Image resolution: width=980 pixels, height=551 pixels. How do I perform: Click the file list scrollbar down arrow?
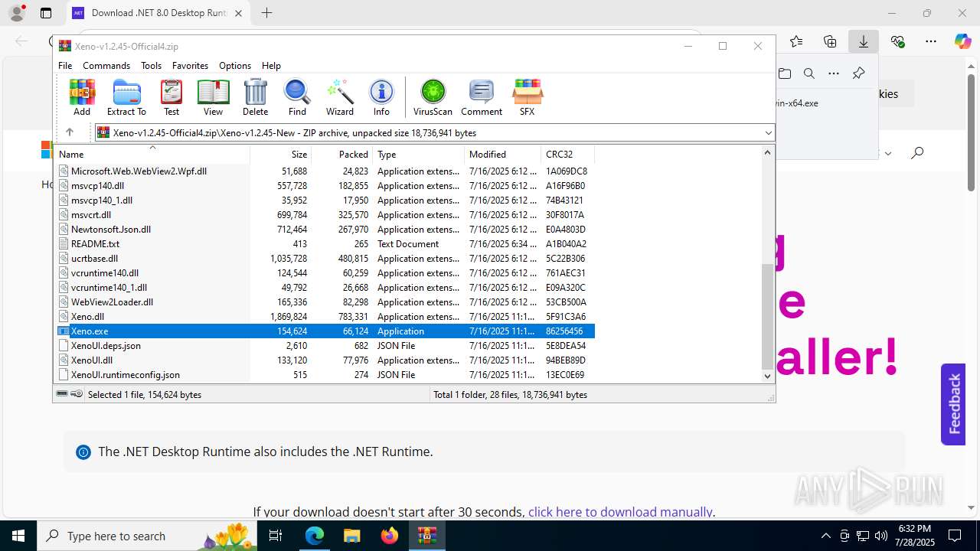click(x=768, y=376)
